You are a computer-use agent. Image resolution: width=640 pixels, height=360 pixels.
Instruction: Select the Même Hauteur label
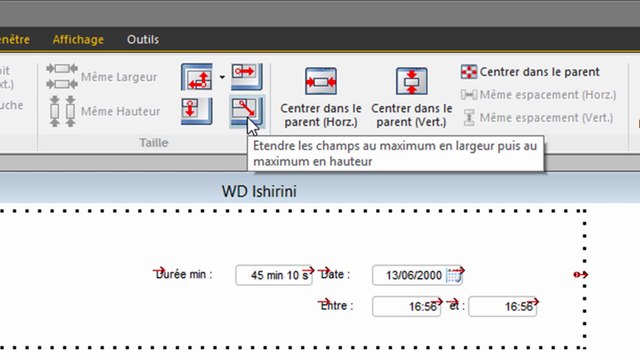120,111
